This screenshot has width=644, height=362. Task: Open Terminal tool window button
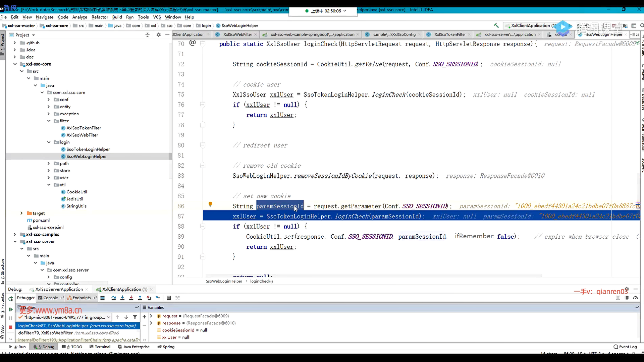tap(100, 347)
